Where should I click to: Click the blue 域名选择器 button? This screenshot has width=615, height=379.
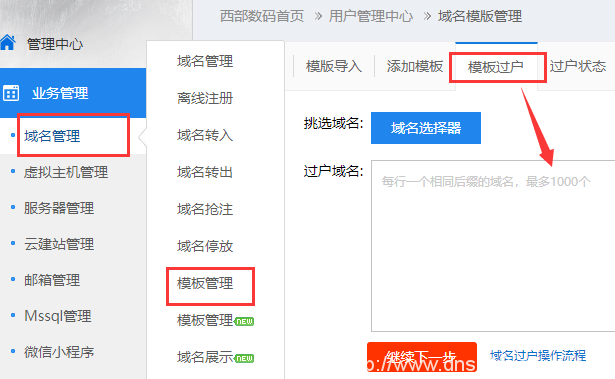pyautogui.click(x=426, y=128)
